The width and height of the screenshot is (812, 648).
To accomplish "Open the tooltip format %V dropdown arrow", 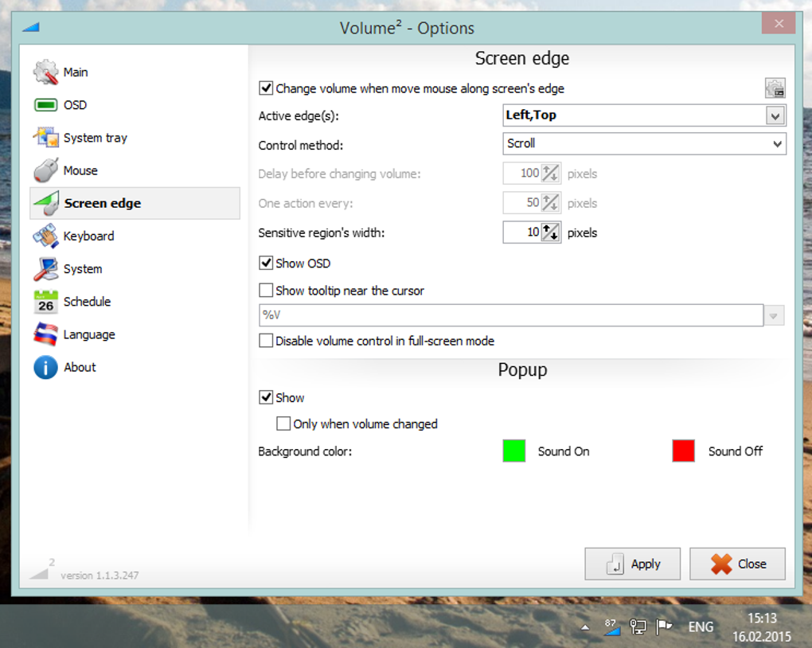I will (x=774, y=315).
